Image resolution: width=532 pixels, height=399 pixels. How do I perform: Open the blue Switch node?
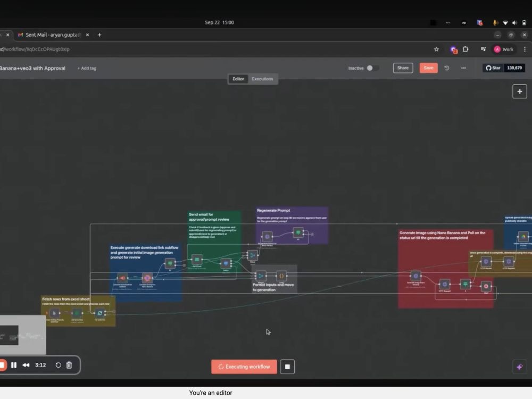[226, 263]
